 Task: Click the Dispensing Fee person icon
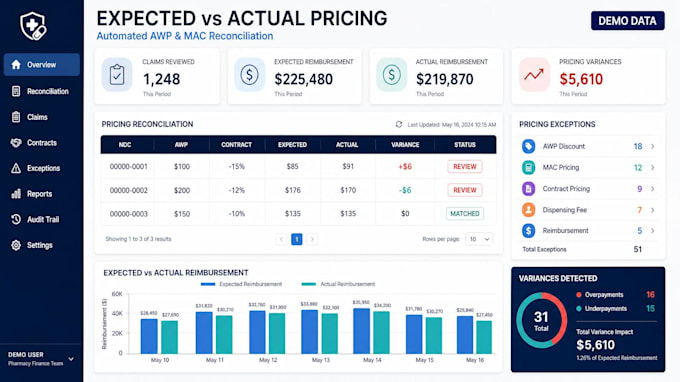coord(528,210)
